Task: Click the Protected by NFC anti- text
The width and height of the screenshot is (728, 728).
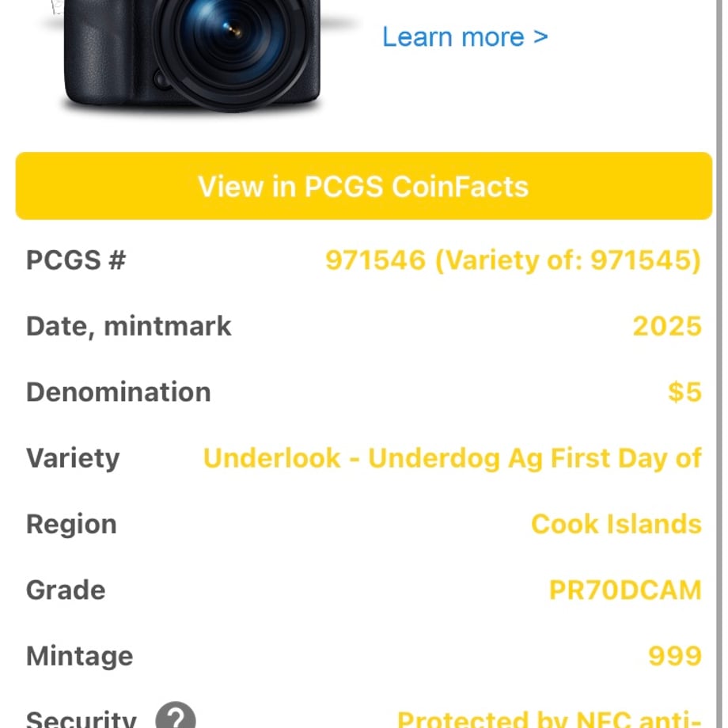Action: 549,719
